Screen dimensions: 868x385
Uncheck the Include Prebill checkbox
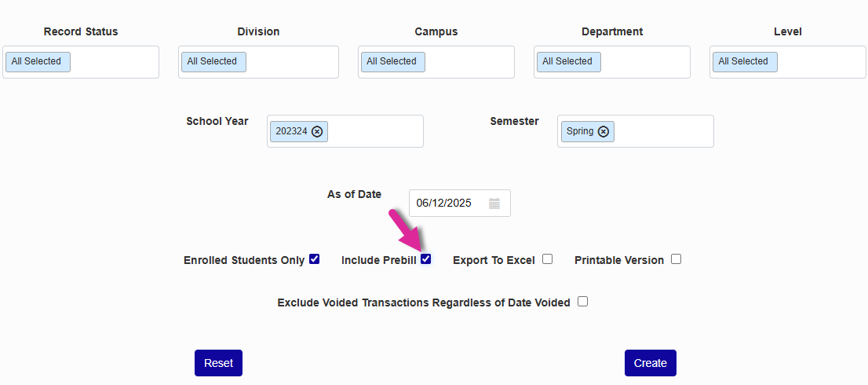pyautogui.click(x=426, y=259)
